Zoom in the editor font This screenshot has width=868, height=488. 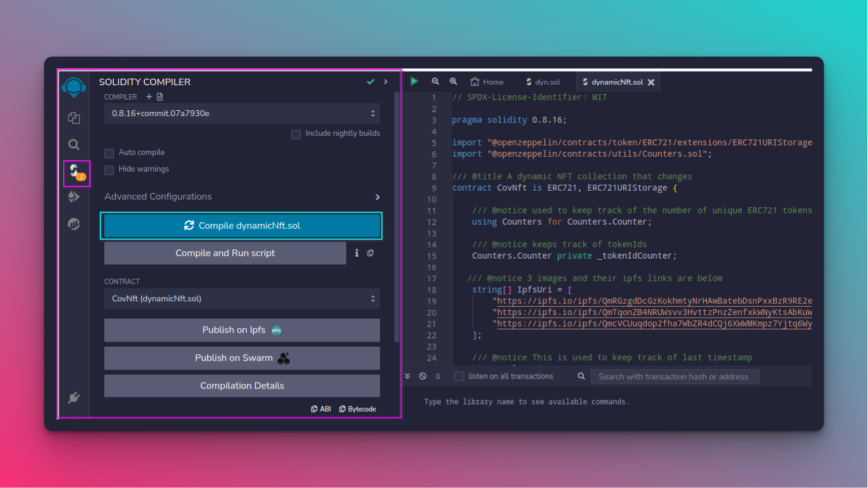[453, 82]
